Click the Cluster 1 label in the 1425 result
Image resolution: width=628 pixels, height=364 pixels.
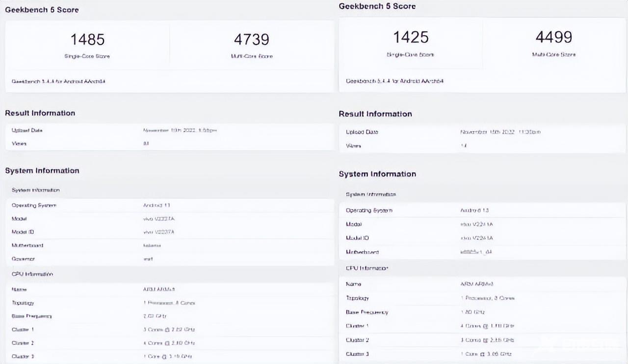tap(358, 326)
